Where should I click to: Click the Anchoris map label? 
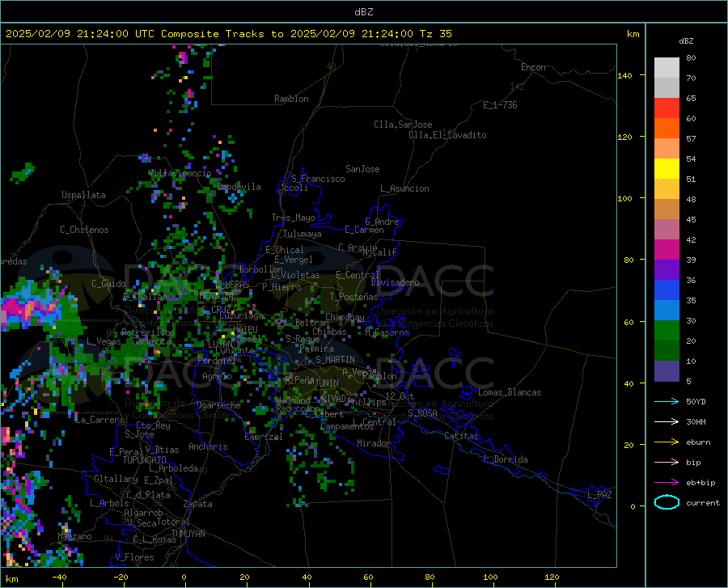pos(208,446)
